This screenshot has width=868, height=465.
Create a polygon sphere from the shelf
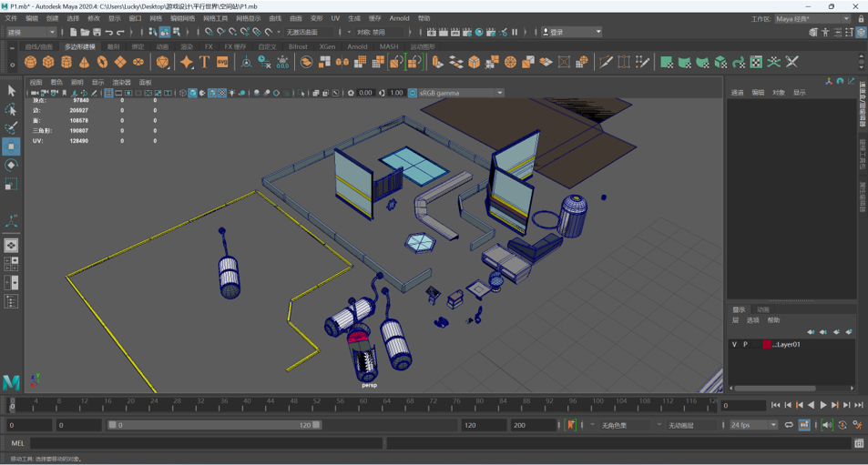coord(30,62)
